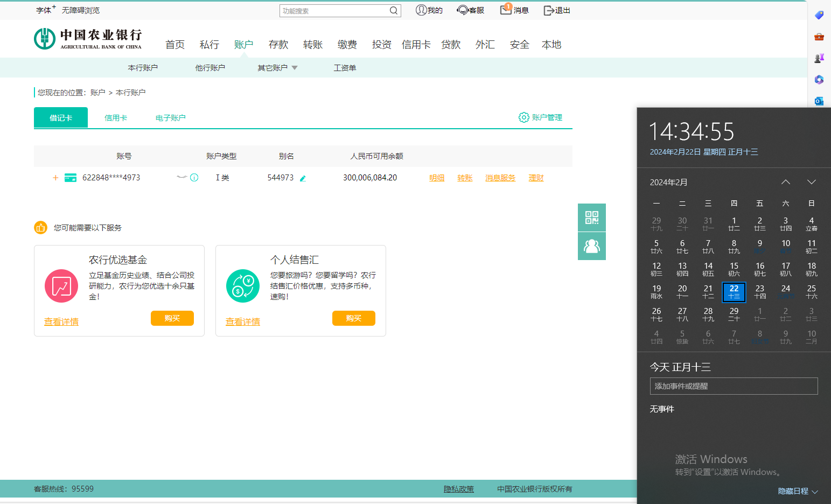
Task: Click 购买 button for 农行优选基金
Action: point(172,318)
